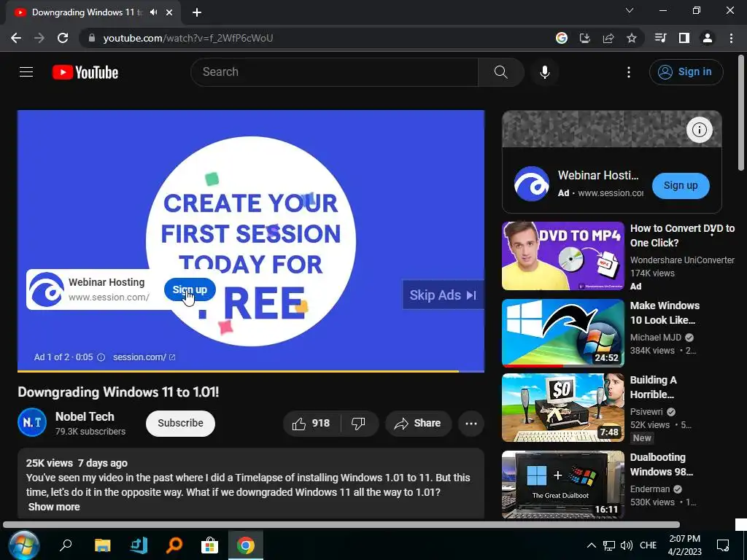
Task: Open Microsoft Store from taskbar
Action: [x=209, y=545]
